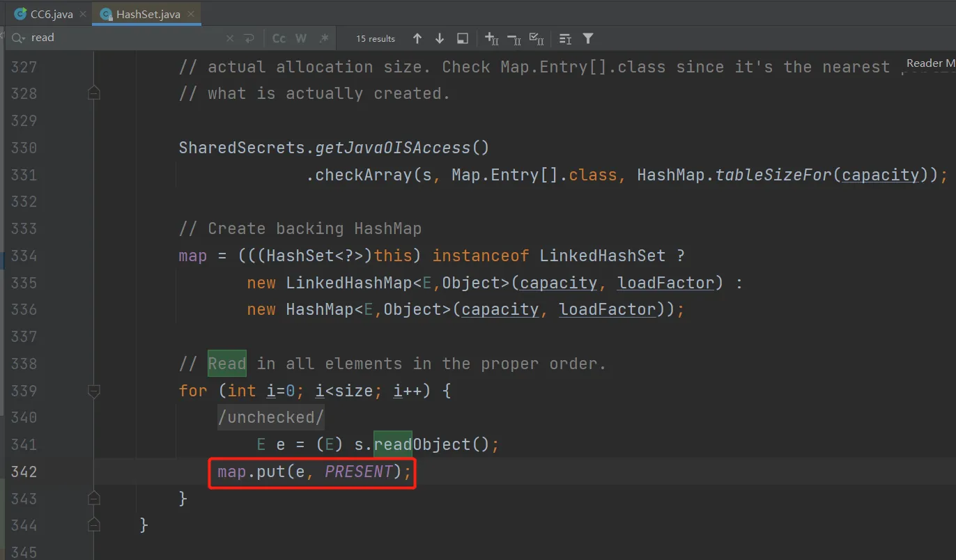Click 'PRESENT' constant in line 342
The width and height of the screenshot is (956, 560).
pos(359,472)
